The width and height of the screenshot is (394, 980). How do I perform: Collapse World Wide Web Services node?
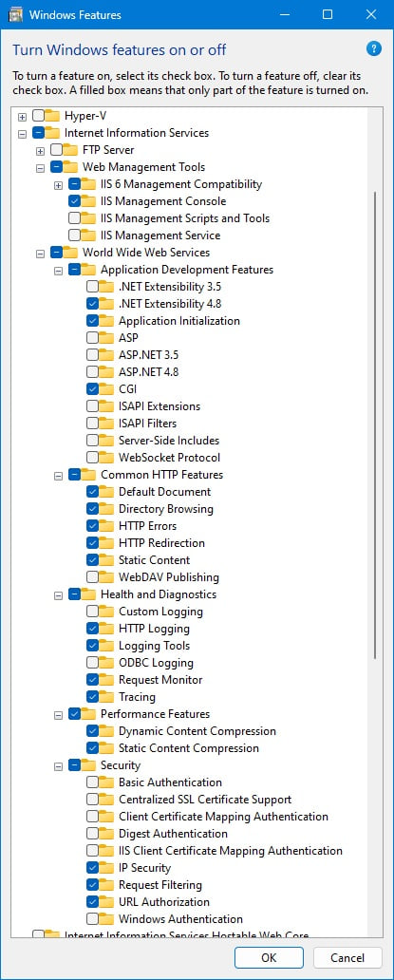41,254
